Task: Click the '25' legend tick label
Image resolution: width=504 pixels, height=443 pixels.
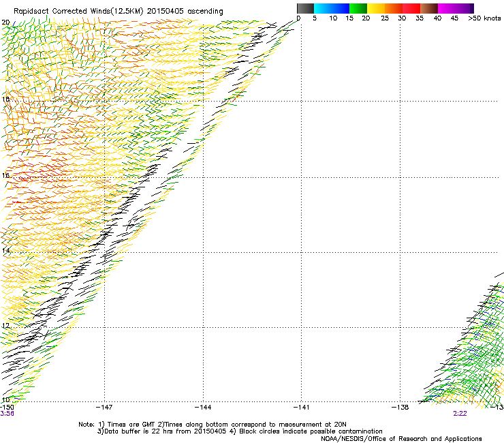Action: pos(385,18)
